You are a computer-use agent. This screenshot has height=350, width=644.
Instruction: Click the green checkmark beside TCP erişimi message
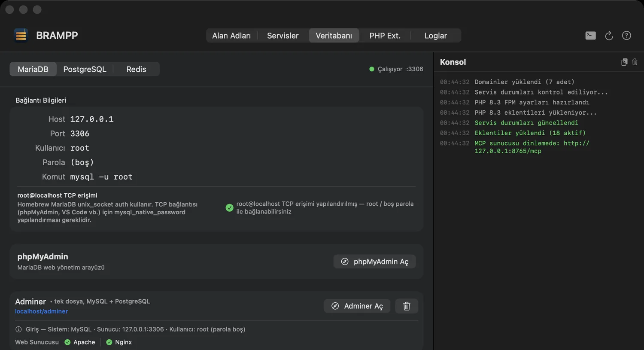[x=229, y=208]
